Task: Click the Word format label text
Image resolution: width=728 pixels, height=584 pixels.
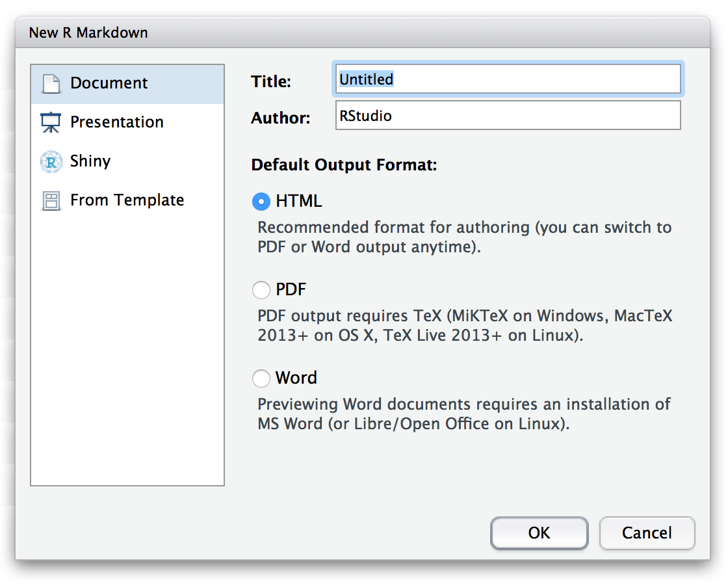Action: (296, 378)
